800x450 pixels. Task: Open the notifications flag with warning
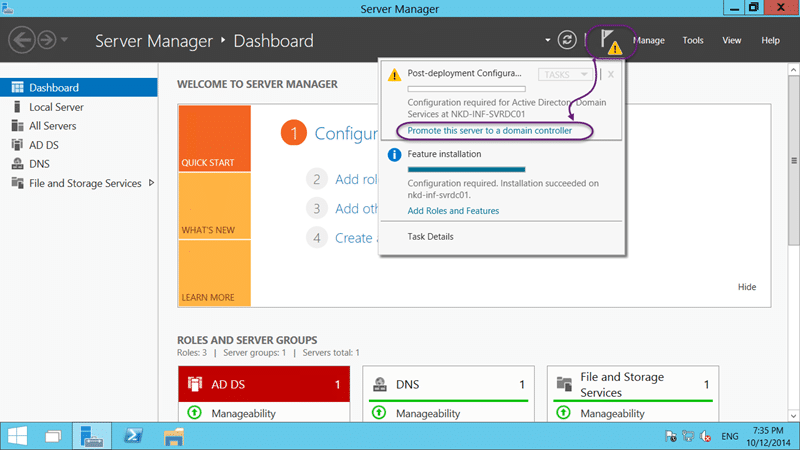[x=610, y=41]
